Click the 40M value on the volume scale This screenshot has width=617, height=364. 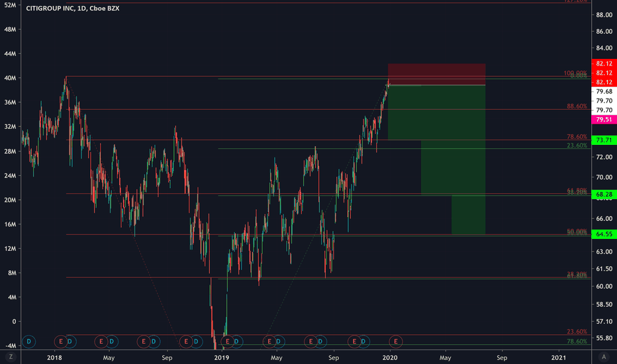(x=10, y=78)
